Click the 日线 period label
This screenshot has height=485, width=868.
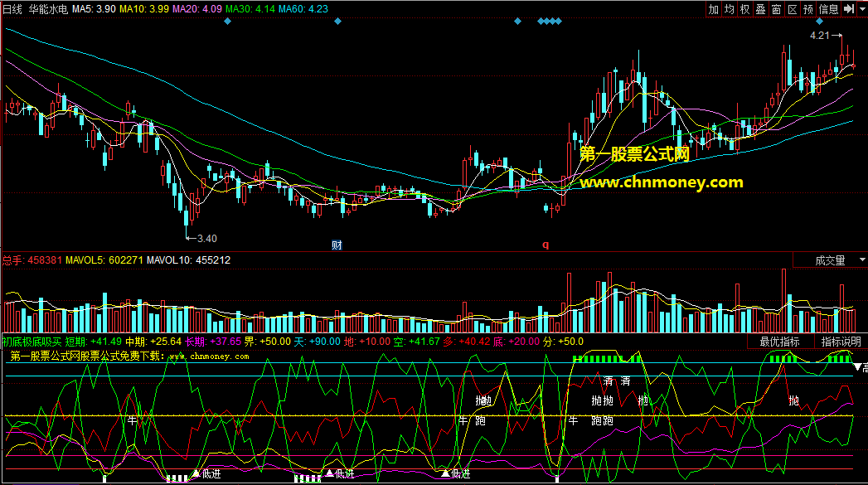[x=12, y=9]
